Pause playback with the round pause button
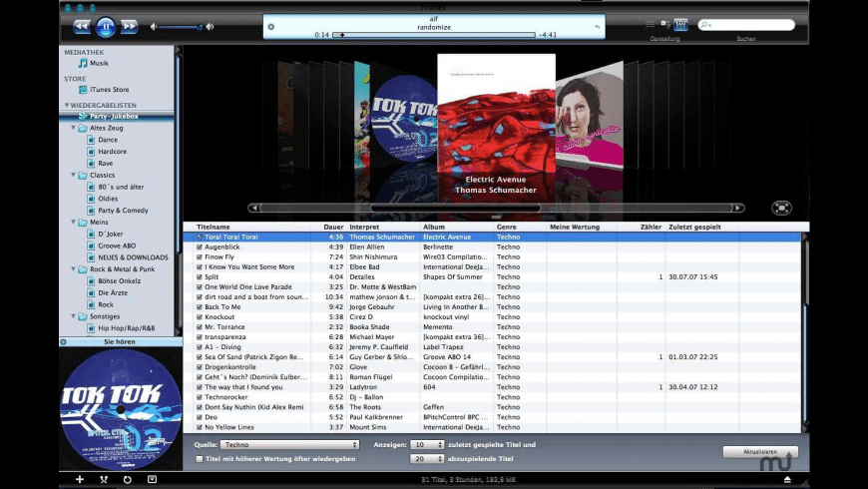Image resolution: width=868 pixels, height=489 pixels. (106, 26)
